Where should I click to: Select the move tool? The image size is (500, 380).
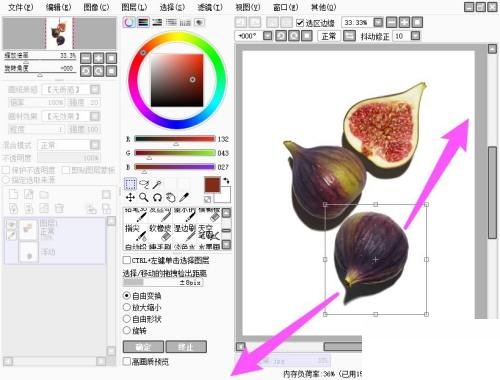pos(130,198)
